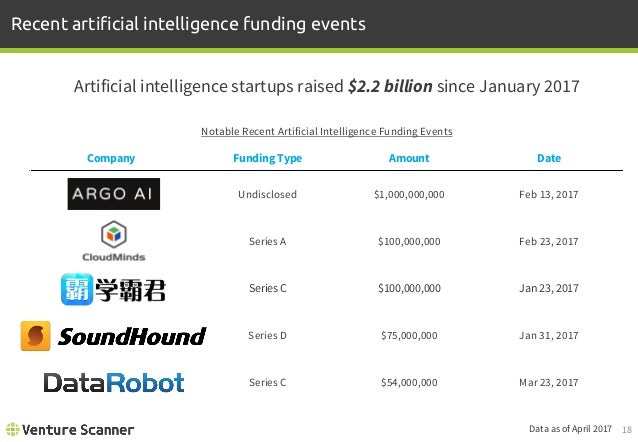Screen dimensions: 638x442
Task: Click the blue Xueba Jun logo
Action: point(76,289)
